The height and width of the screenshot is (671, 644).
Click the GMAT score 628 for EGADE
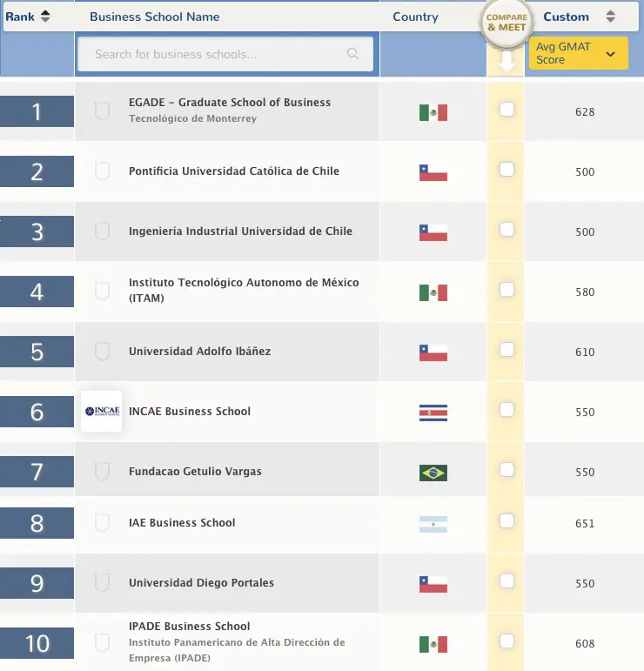pos(585,112)
